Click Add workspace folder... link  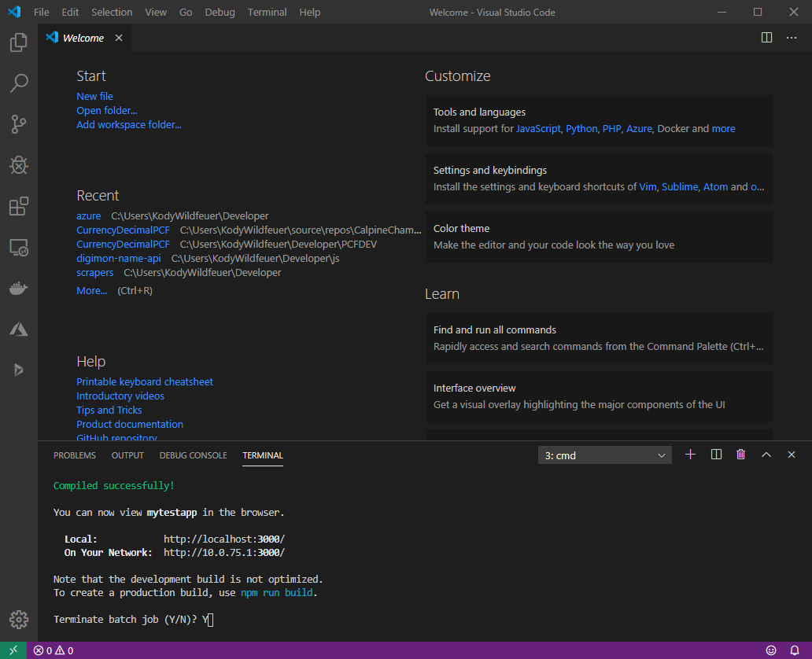129,125
